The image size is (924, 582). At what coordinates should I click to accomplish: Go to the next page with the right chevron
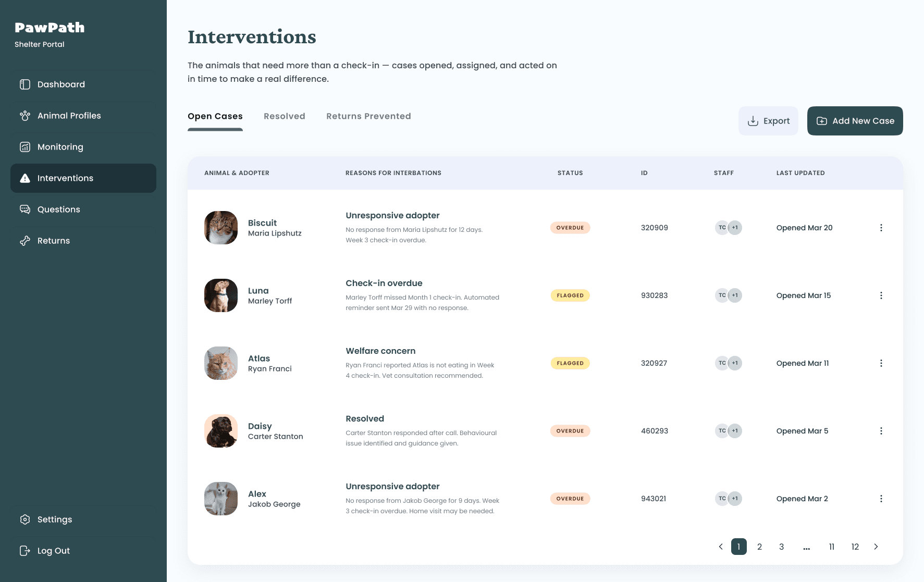(876, 547)
